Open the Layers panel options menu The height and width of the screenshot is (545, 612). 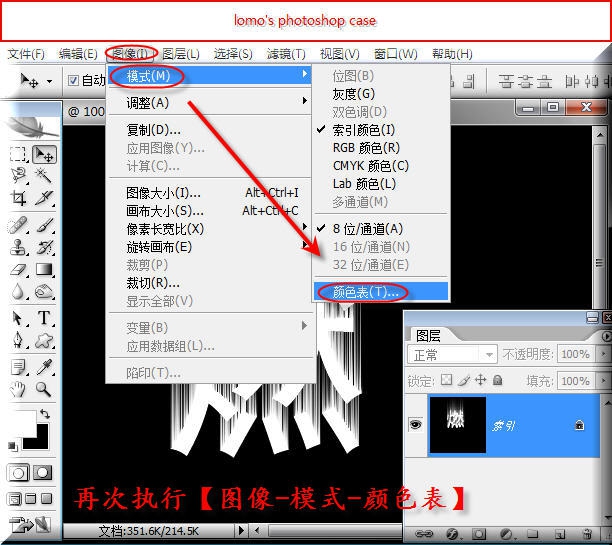click(x=606, y=336)
